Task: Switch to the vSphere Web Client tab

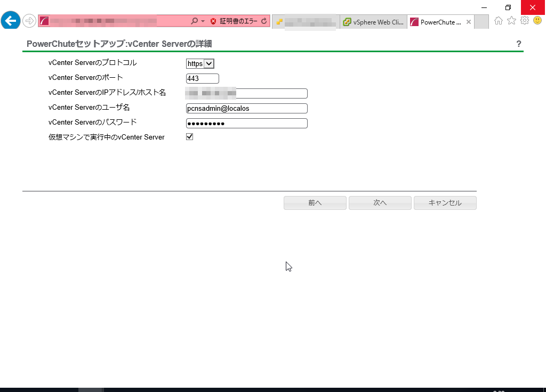Action: (373, 22)
